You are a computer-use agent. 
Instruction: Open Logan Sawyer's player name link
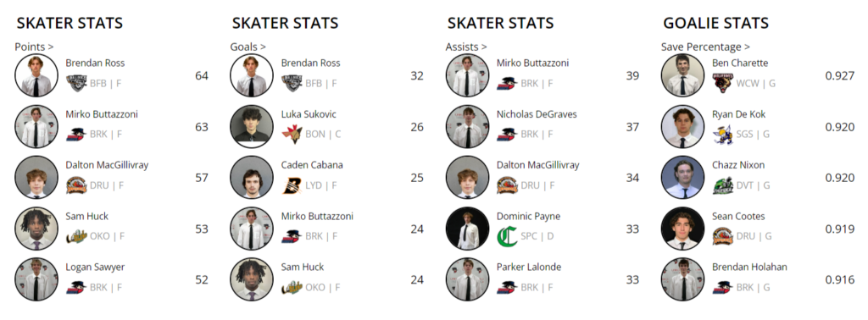(x=95, y=268)
